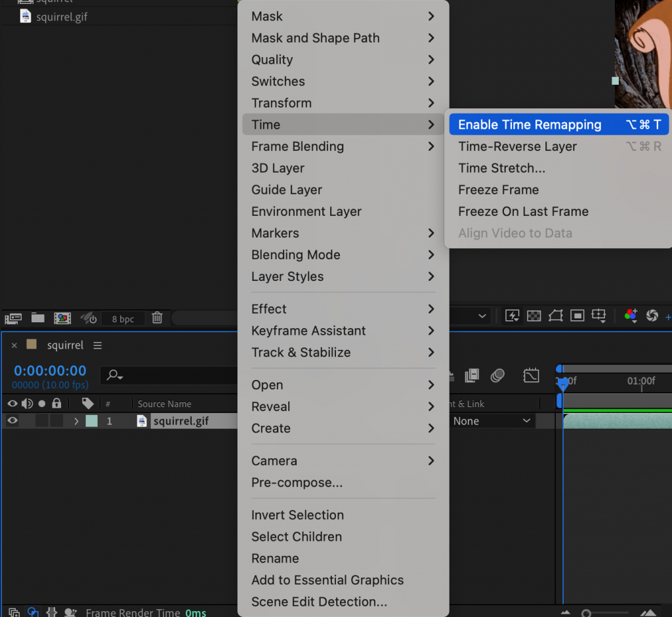This screenshot has height=617, width=672.
Task: Click the rocket render engine icon
Action: [x=87, y=318]
